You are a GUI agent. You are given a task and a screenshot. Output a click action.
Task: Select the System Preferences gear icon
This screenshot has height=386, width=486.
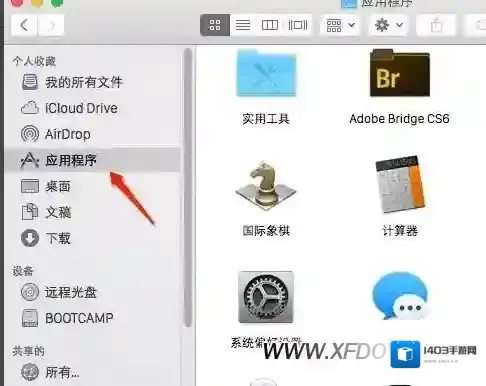[266, 297]
